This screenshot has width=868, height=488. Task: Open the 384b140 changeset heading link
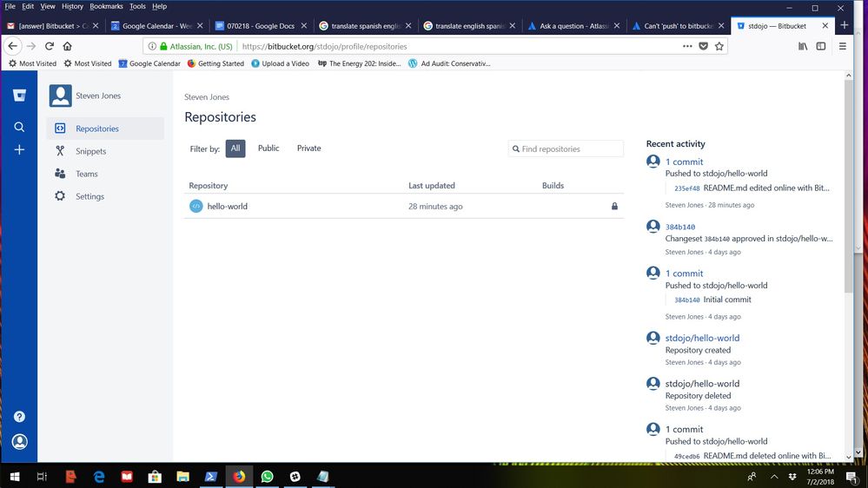(x=679, y=227)
